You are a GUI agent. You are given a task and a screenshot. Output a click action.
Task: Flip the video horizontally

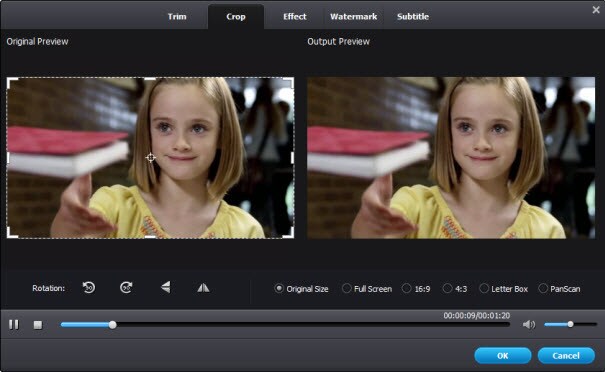(x=203, y=287)
